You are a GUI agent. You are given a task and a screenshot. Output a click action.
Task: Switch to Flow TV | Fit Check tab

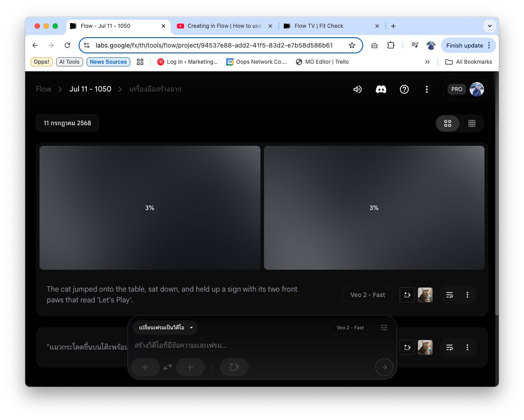coord(318,26)
